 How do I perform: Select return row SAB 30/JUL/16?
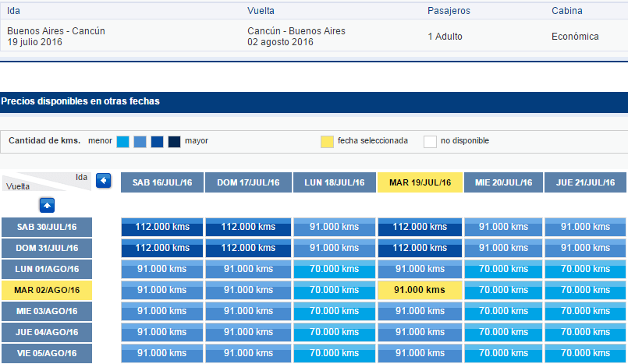47,227
